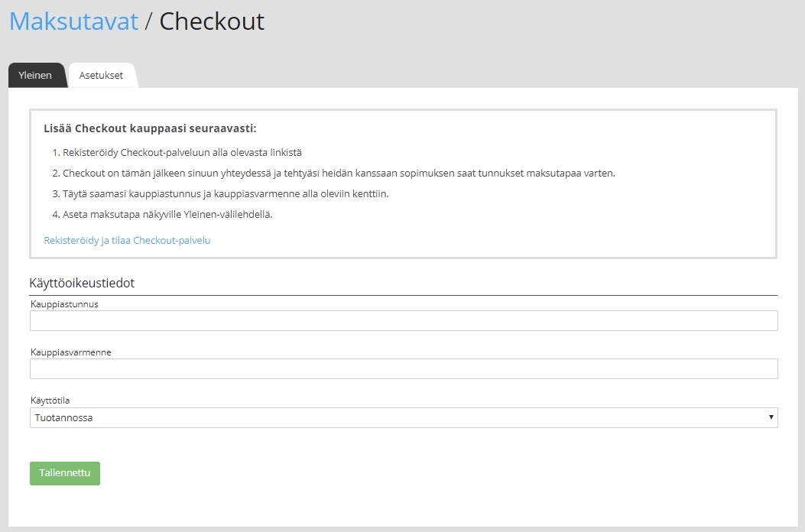Open Rekisteröidy ja tilaa Checkout-palvelu link
The width and height of the screenshot is (805, 532).
point(128,240)
